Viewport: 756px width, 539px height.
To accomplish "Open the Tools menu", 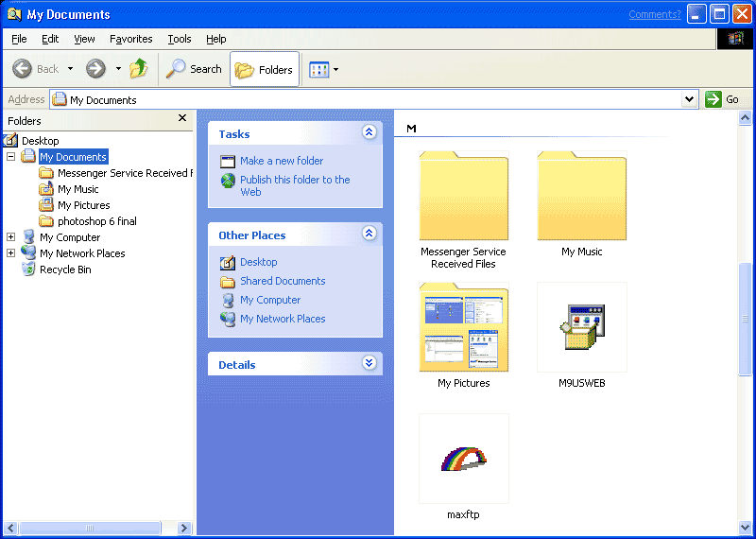I will click(180, 39).
